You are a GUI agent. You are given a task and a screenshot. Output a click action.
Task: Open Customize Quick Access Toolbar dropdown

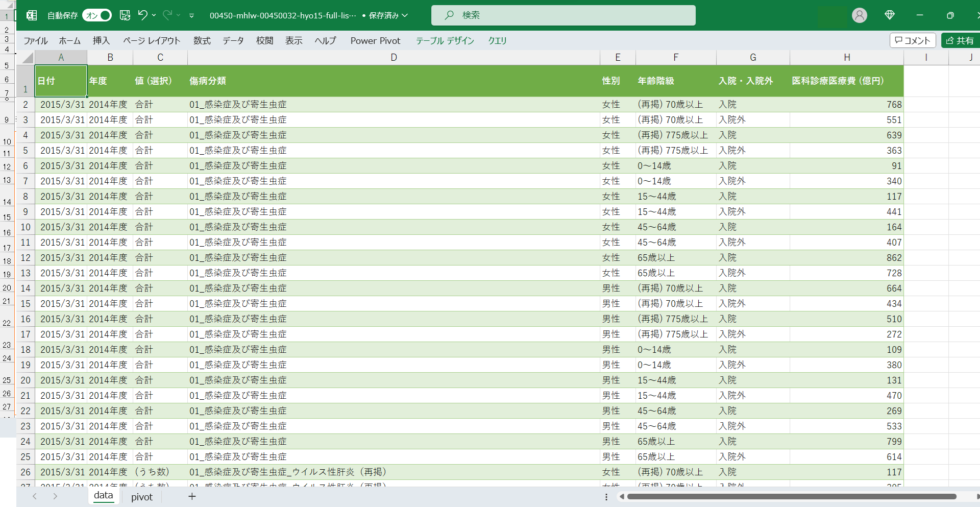pyautogui.click(x=191, y=16)
